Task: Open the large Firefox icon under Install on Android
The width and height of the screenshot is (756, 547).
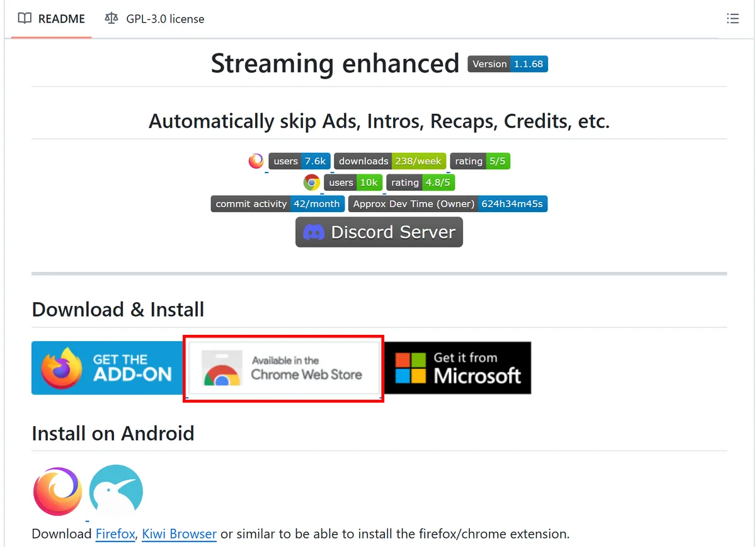Action: (x=57, y=492)
